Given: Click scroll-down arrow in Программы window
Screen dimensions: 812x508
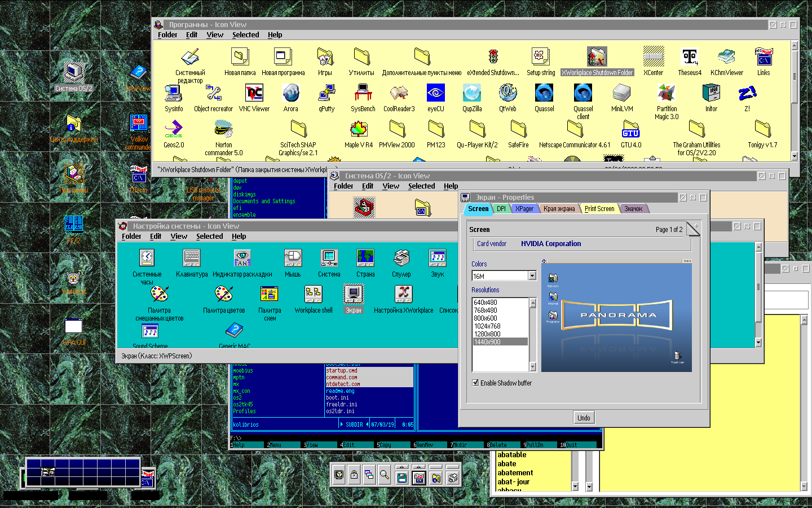Looking at the screenshot, I should (795, 156).
